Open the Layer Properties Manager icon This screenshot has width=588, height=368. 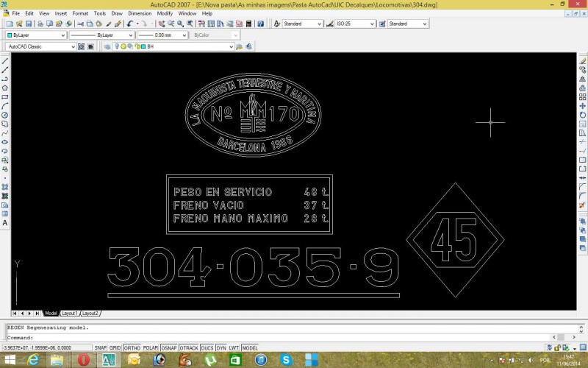(x=107, y=46)
